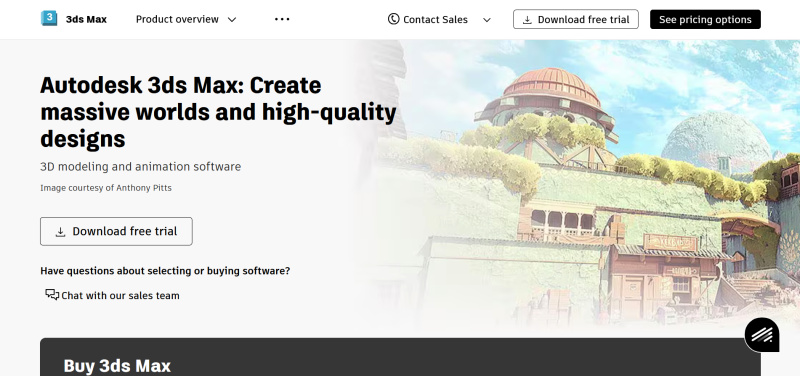Click the phone icon beside Contact Sales

coord(393,19)
